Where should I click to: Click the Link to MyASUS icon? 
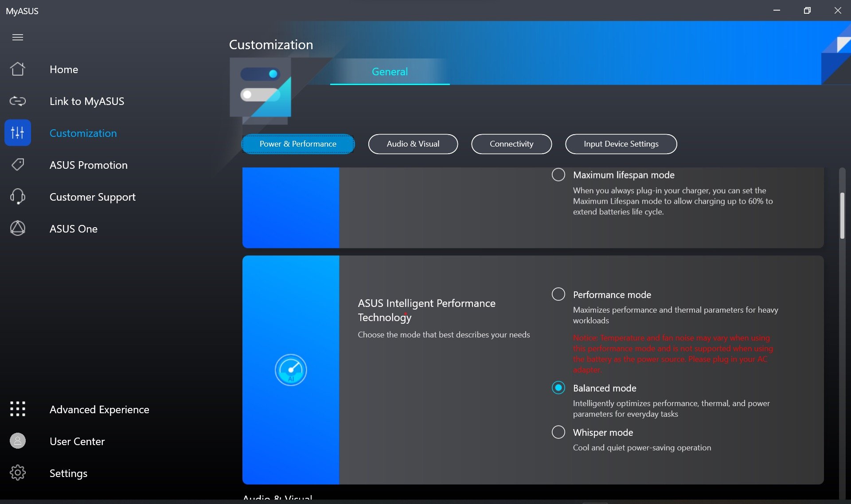point(17,100)
